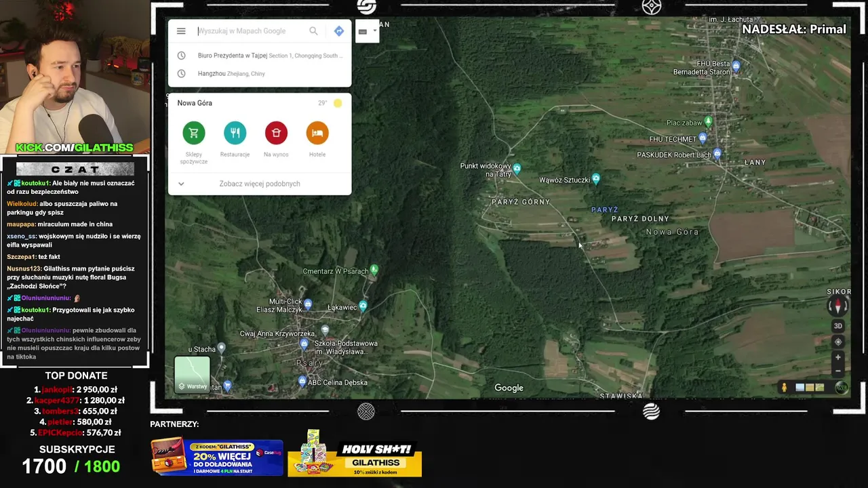
Task: Open the keyboard input tools dropdown
Action: click(367, 31)
